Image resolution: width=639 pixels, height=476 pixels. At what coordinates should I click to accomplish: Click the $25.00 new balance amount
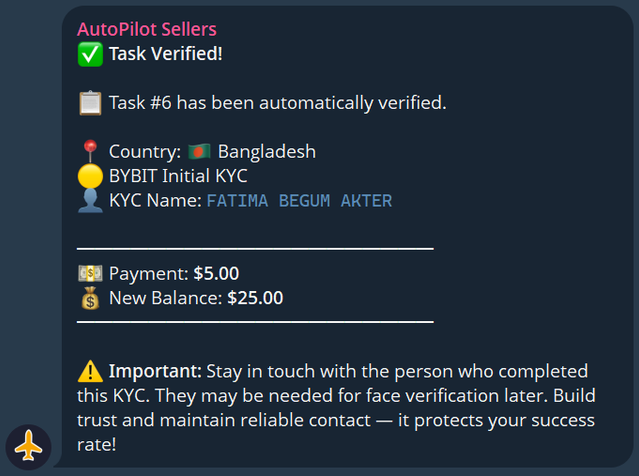click(255, 298)
